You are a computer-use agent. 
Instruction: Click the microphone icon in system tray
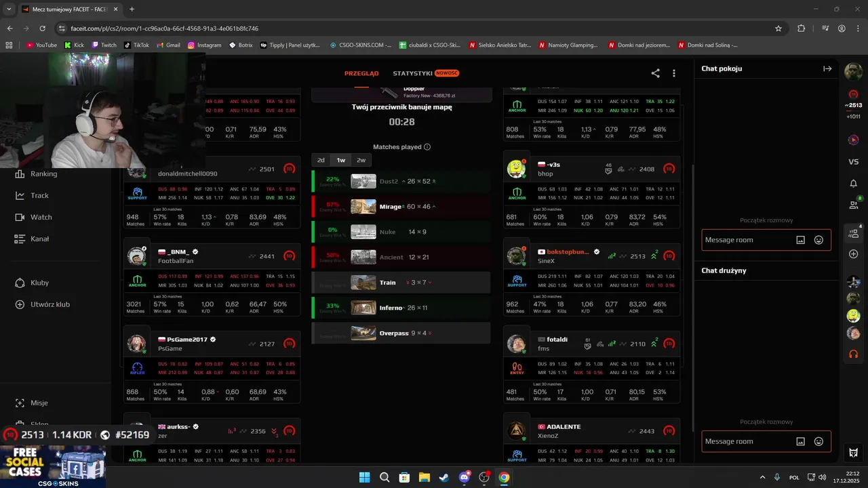777,477
